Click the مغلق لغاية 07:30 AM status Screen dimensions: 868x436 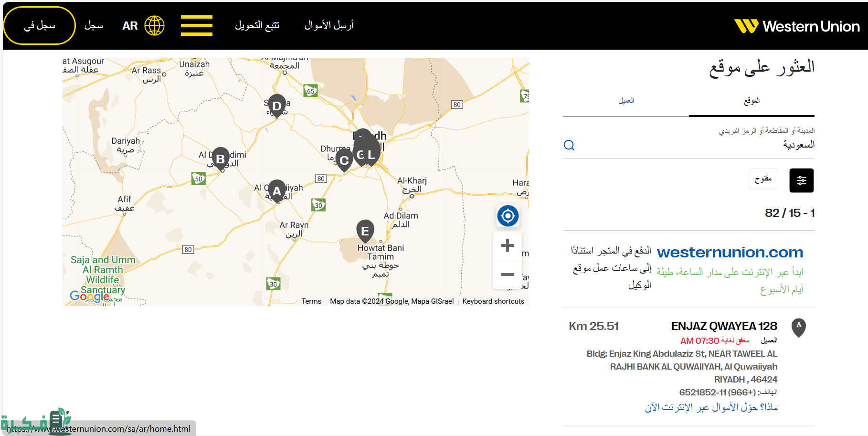715,340
